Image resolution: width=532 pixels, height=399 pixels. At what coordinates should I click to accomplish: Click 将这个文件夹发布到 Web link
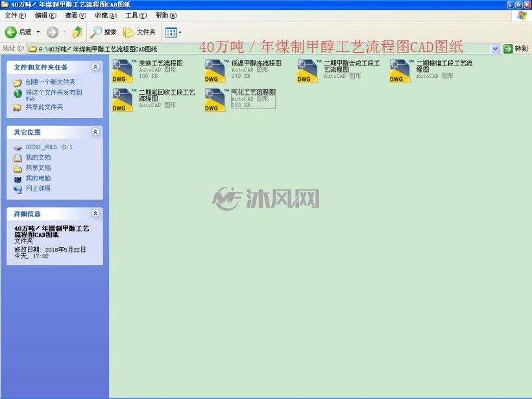[54, 95]
